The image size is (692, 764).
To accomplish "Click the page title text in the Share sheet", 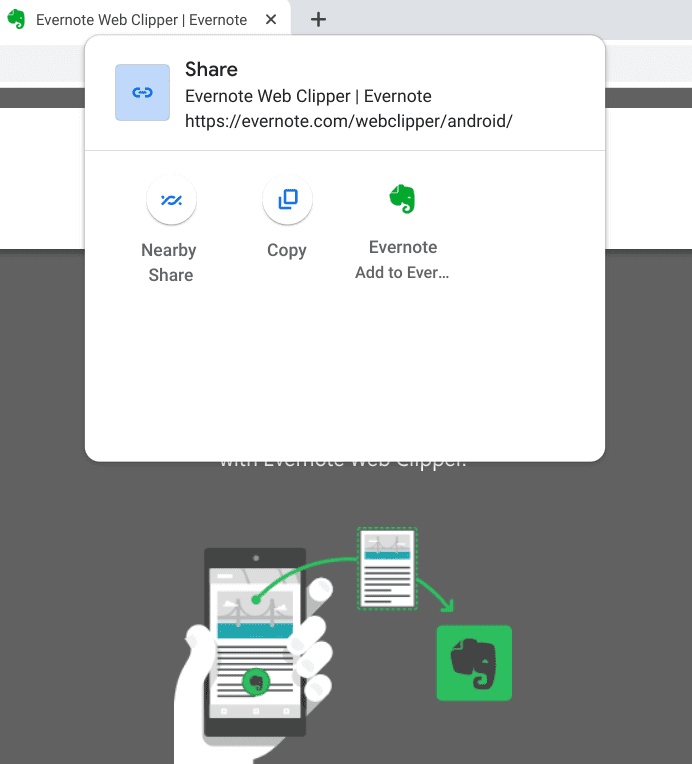I will coord(308,96).
